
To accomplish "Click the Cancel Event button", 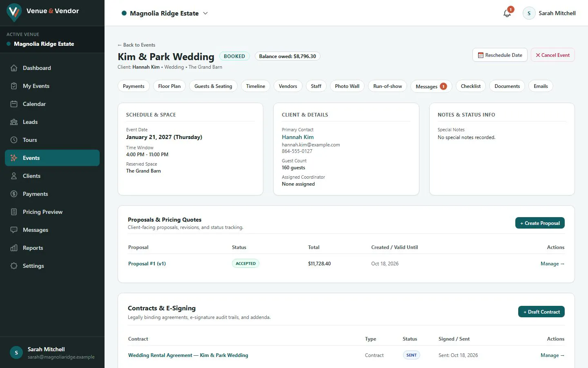I will point(552,55).
